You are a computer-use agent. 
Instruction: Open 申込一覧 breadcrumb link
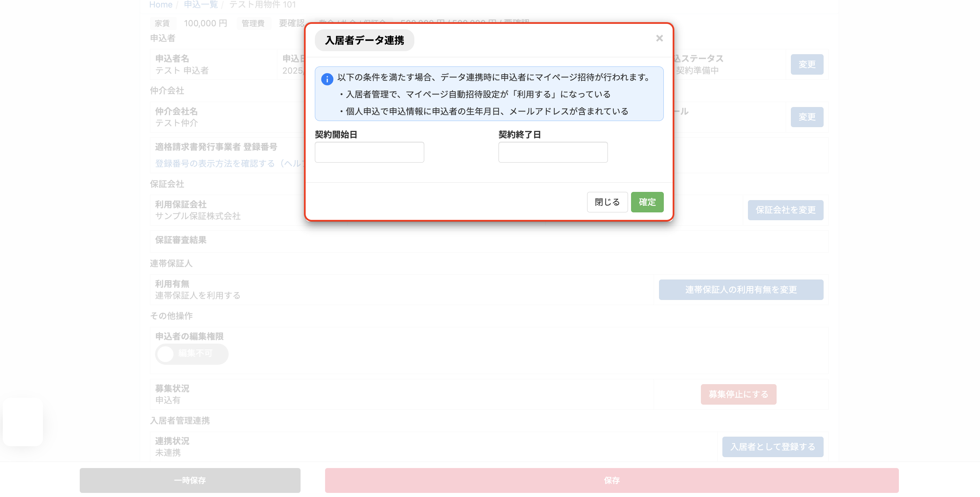click(x=200, y=4)
